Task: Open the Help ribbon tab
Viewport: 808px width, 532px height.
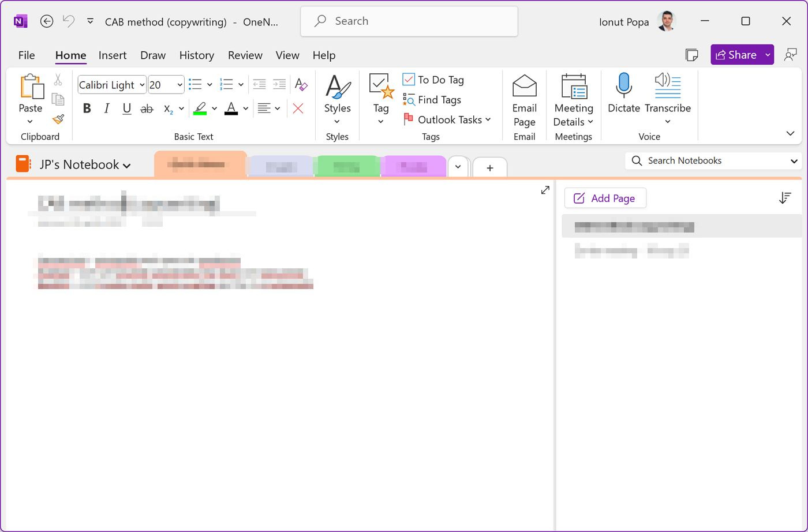Action: click(324, 55)
